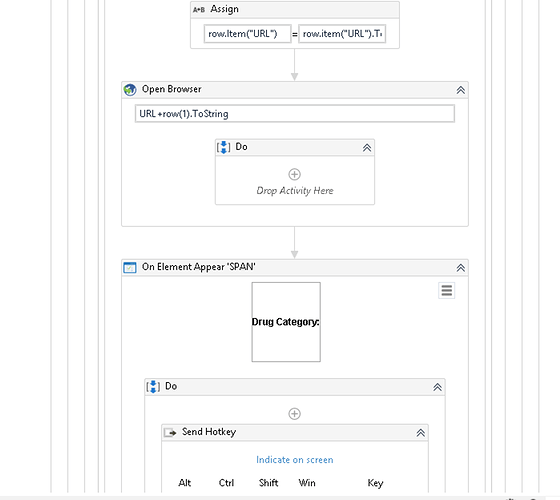Click the Open Browser globe icon

point(130,89)
